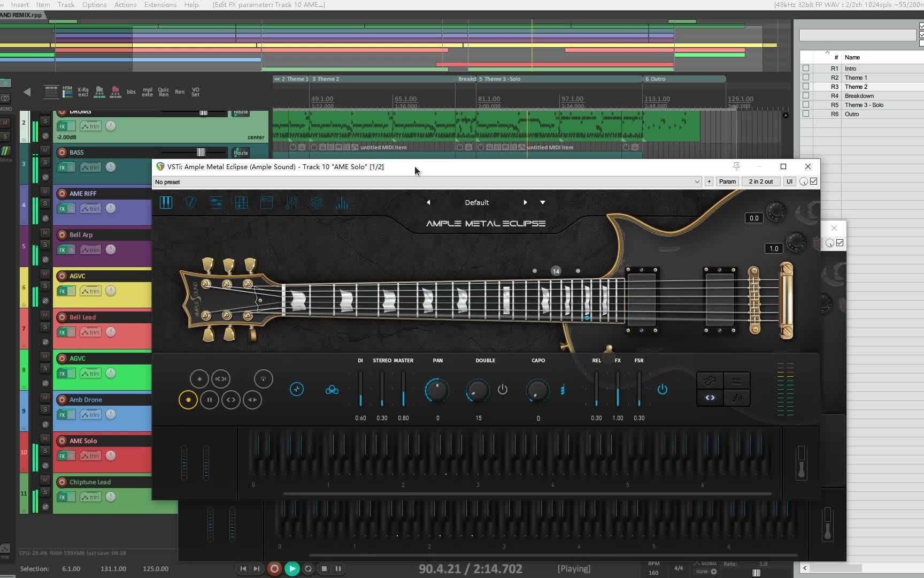924x578 pixels.
Task: Click the blue circled plus icon
Action: pos(297,389)
